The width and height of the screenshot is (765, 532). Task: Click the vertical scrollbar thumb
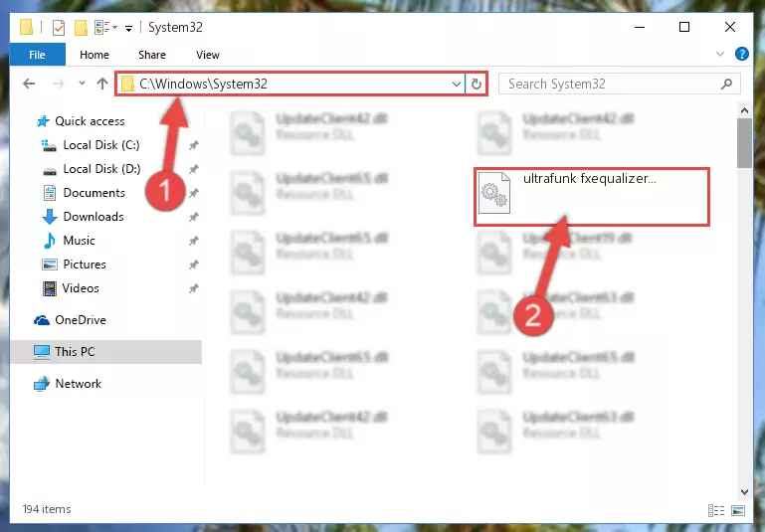coord(744,143)
